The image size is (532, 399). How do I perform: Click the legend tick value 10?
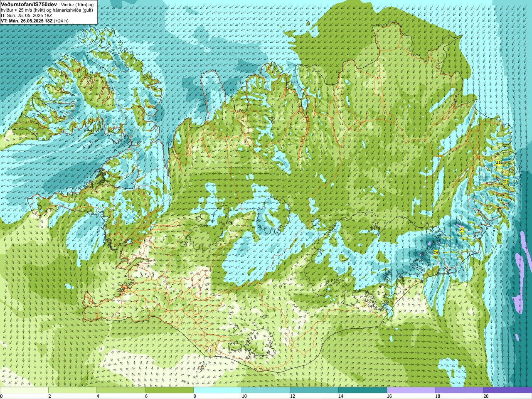pyautogui.click(x=244, y=396)
